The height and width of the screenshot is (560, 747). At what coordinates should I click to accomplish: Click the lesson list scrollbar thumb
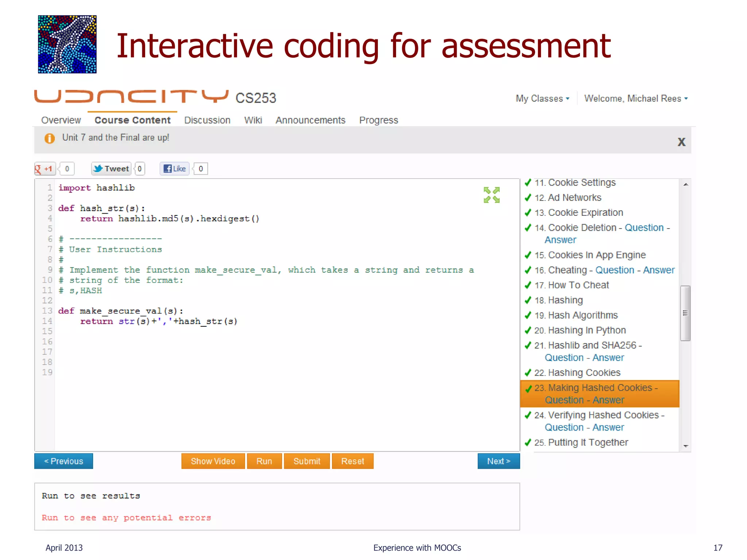685,313
